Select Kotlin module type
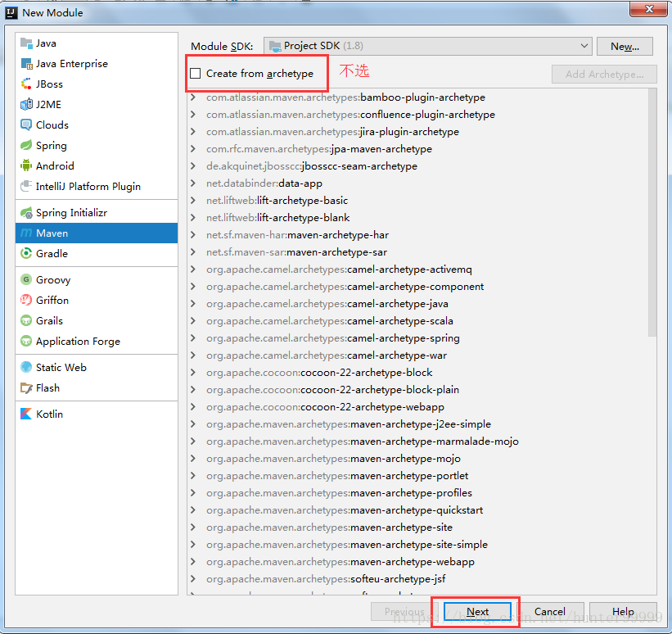Image resolution: width=672 pixels, height=634 pixels. coord(97,414)
